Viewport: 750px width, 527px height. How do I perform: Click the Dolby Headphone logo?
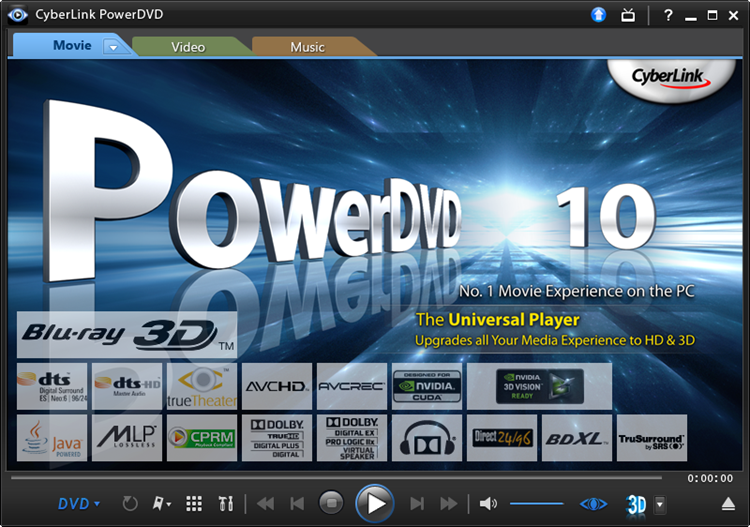[427, 438]
